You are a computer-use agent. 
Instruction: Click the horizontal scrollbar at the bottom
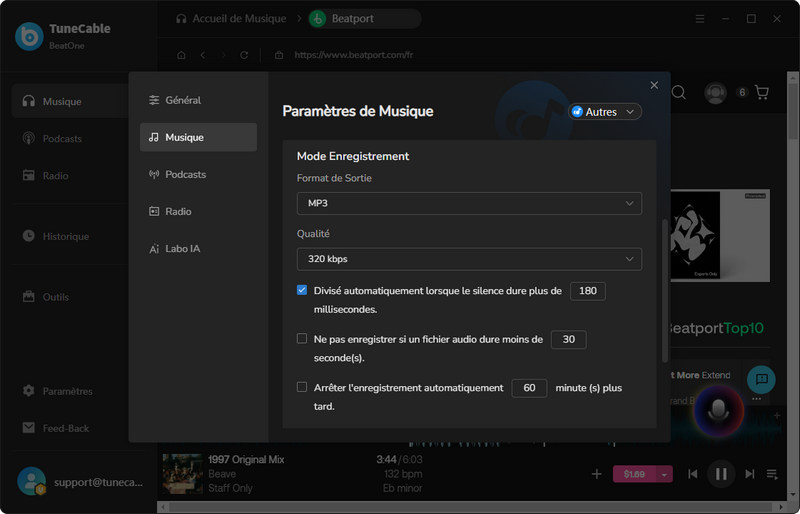pos(472,507)
